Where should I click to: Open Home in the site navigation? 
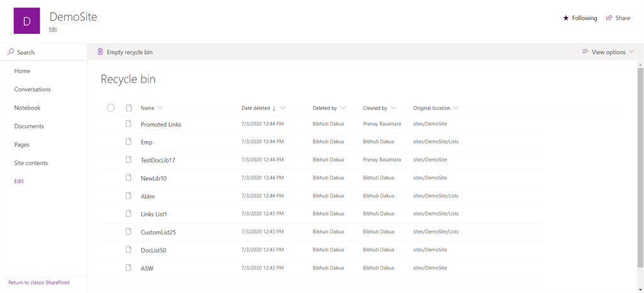coord(22,71)
